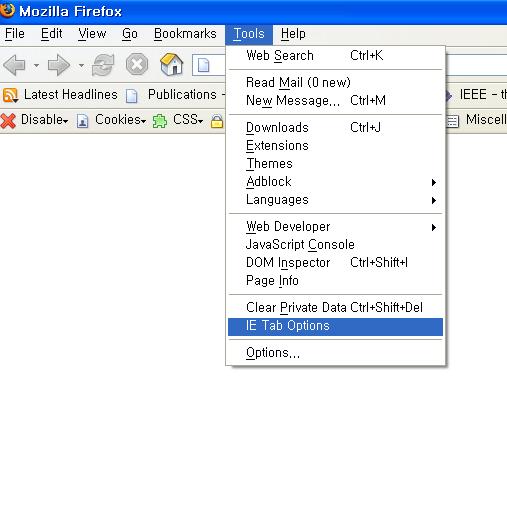Click the Stop loading icon
507x528 pixels.
[x=137, y=64]
